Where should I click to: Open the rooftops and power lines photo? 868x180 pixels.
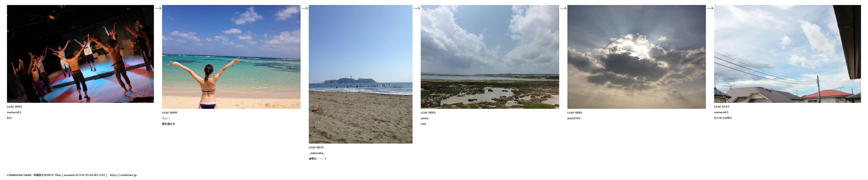tap(787, 54)
